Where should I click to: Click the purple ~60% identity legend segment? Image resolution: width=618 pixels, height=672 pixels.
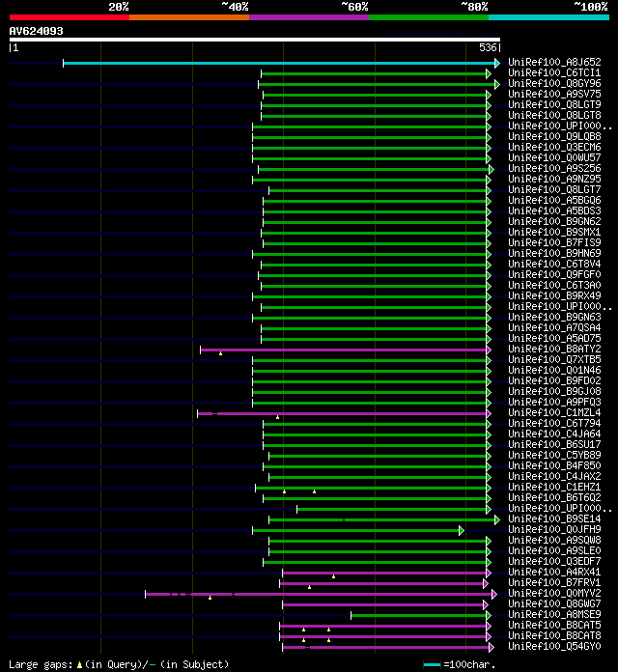(309, 17)
